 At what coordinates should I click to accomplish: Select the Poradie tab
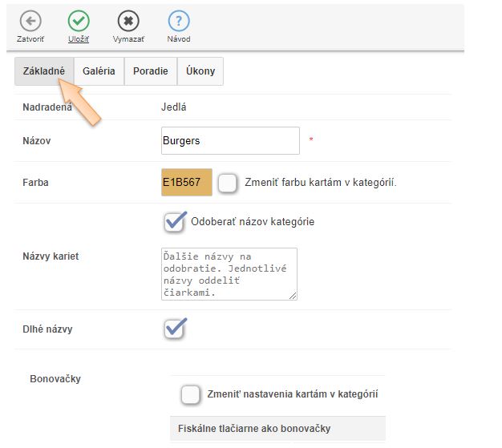pos(151,71)
